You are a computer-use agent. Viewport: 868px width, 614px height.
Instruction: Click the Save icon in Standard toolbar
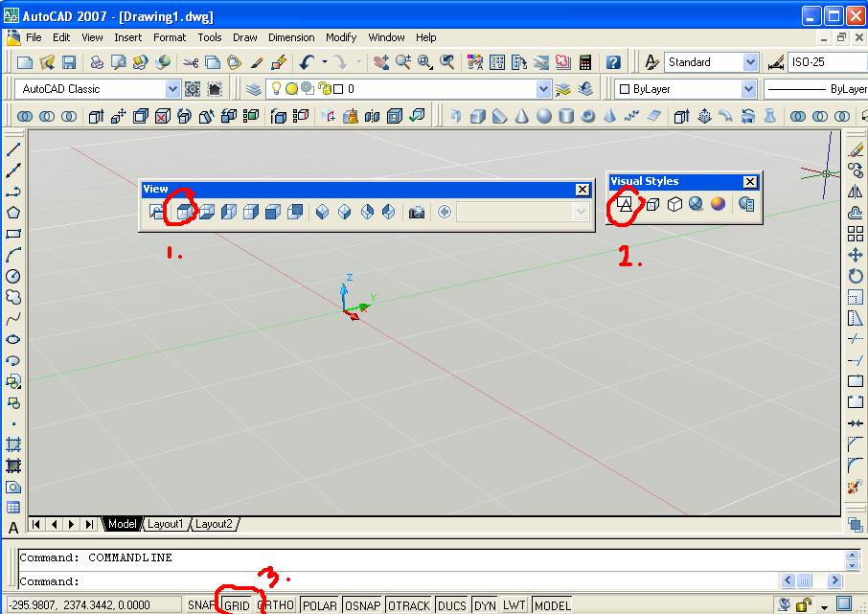click(x=69, y=62)
